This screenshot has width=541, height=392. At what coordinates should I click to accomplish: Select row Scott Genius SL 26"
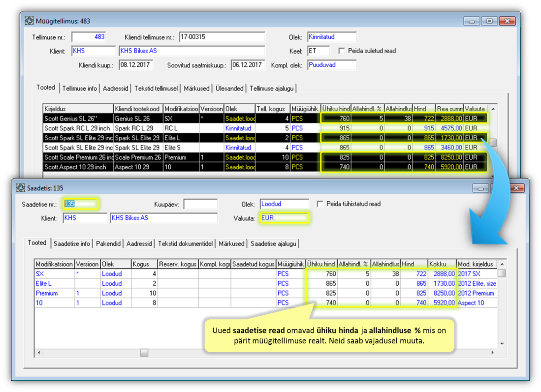coord(265,119)
